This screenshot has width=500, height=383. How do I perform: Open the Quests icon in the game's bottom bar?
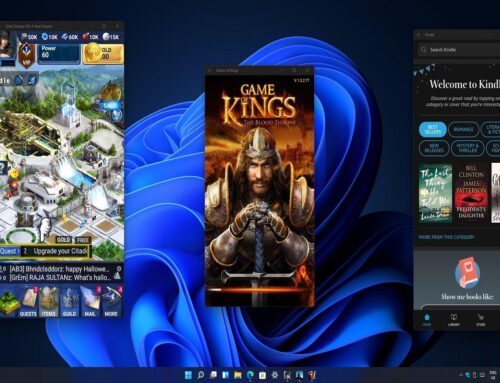tap(28, 302)
